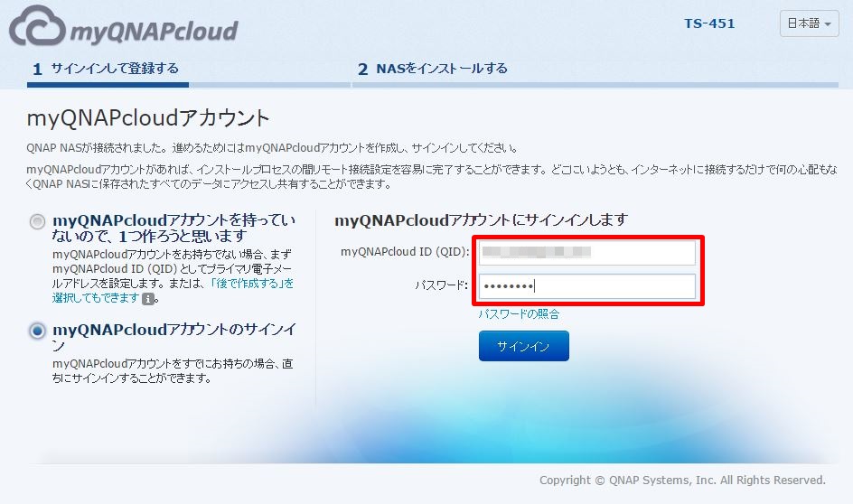Go to step 1 サインインして登録する tab
853x504 pixels.
click(107, 69)
